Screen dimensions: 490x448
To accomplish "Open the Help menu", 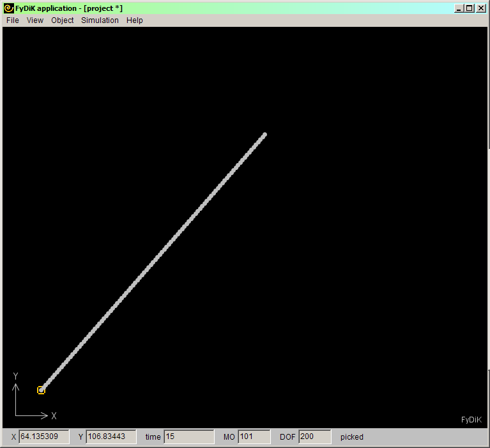I will coord(134,20).
